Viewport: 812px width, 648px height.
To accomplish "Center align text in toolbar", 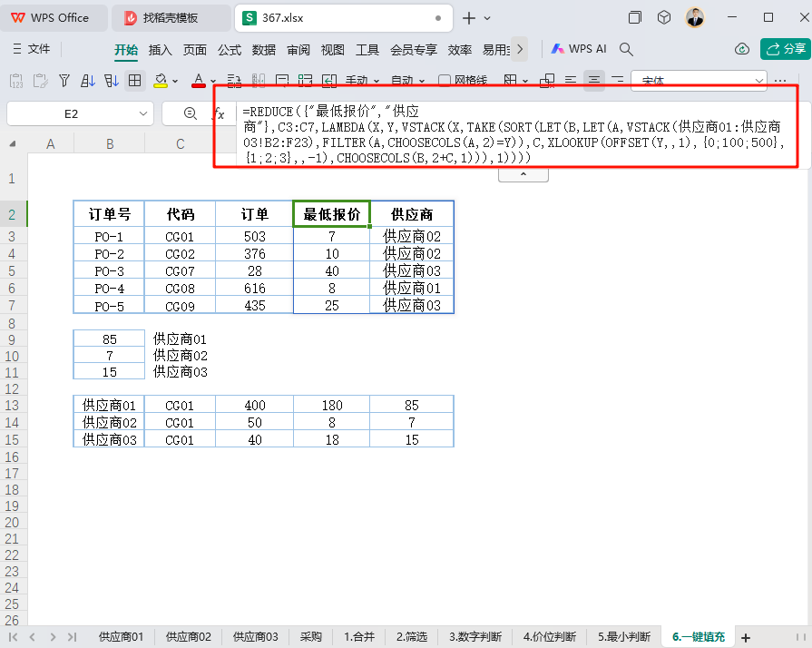I will click(594, 81).
